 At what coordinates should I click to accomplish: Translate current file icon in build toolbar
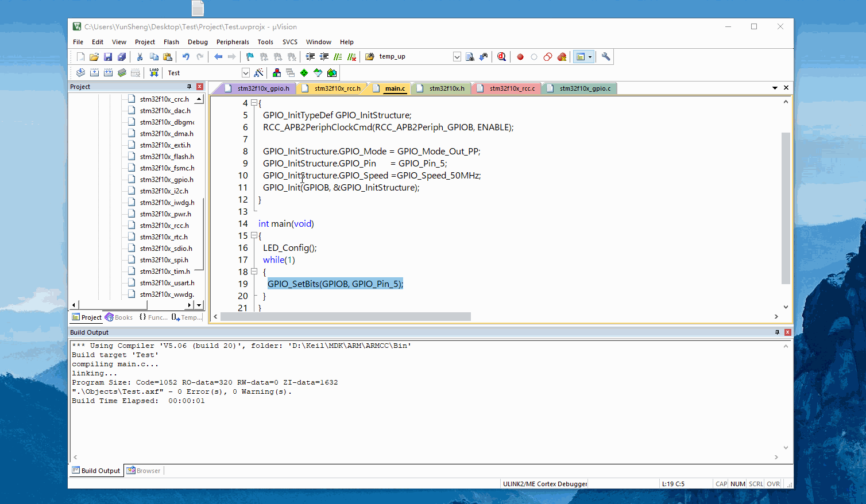tap(80, 73)
